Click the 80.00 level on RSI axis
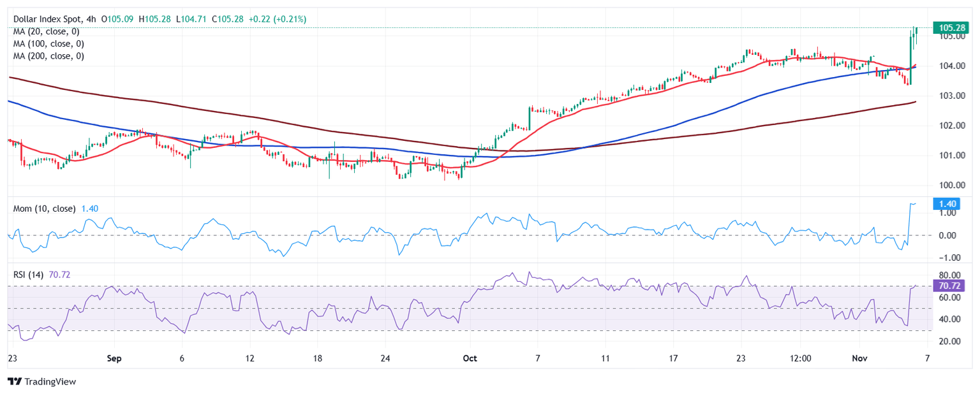Screen dimensions: 980x394 point(946,275)
